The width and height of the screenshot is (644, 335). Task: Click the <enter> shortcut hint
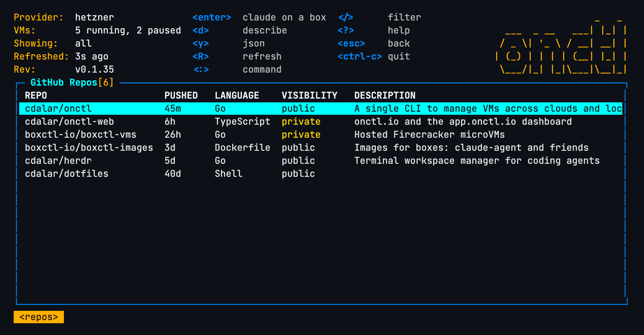click(x=212, y=17)
